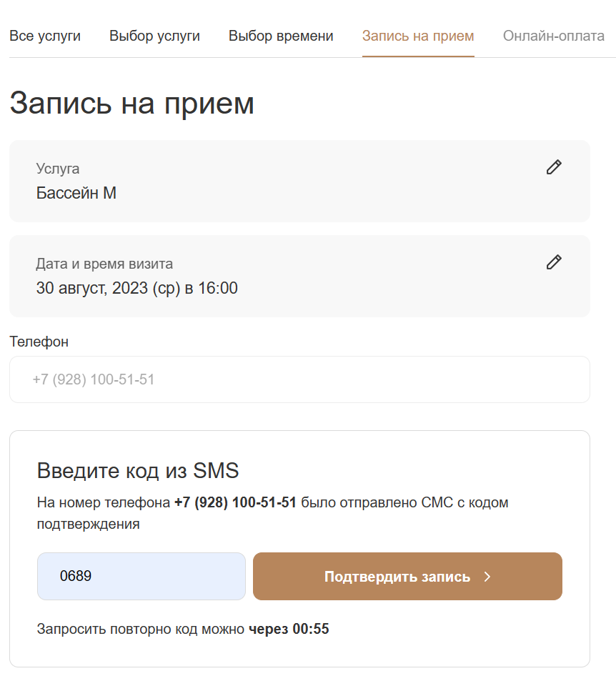Image resolution: width=616 pixels, height=676 pixels.
Task: Click the SMS code field containing 0689
Action: (141, 576)
